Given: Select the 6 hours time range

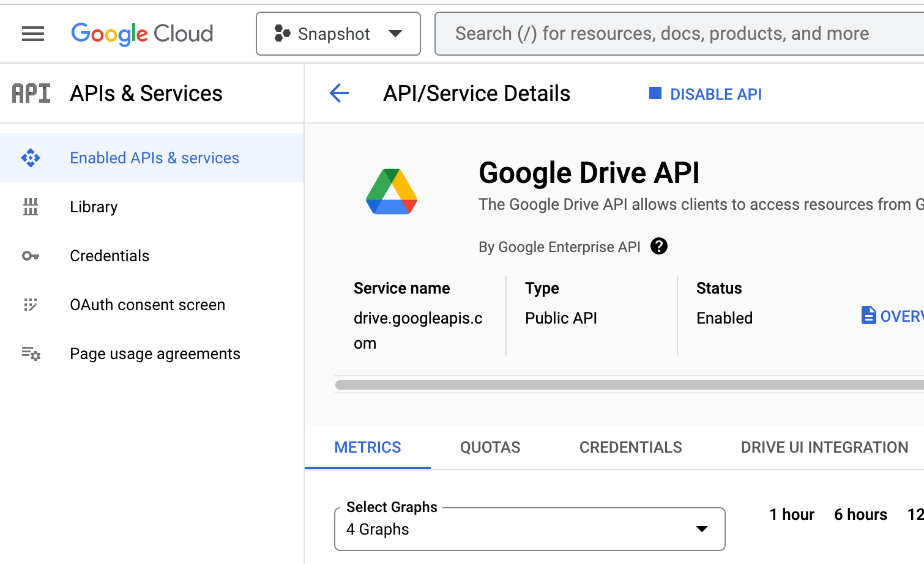Looking at the screenshot, I should (860, 514).
